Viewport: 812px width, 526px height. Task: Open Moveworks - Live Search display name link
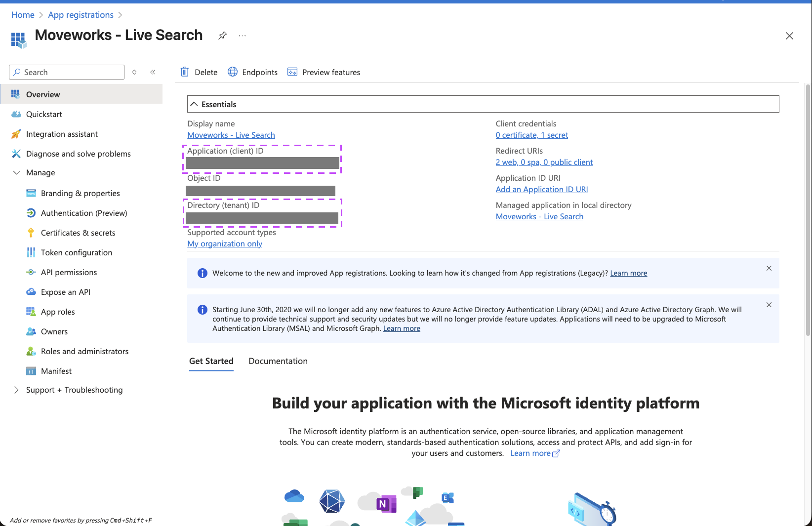coord(231,135)
